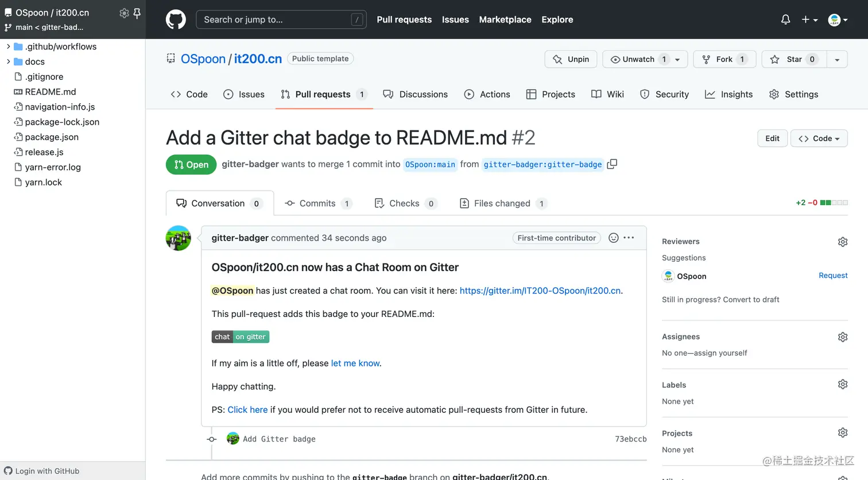Pin the Octotree sidebar
The width and height of the screenshot is (868, 480).
click(x=137, y=13)
